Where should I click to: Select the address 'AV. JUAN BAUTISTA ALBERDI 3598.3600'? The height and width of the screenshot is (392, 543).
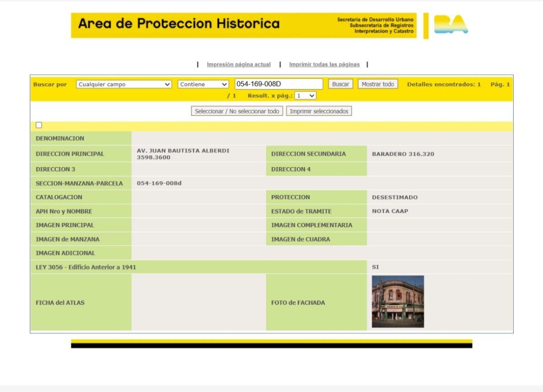tap(183, 154)
